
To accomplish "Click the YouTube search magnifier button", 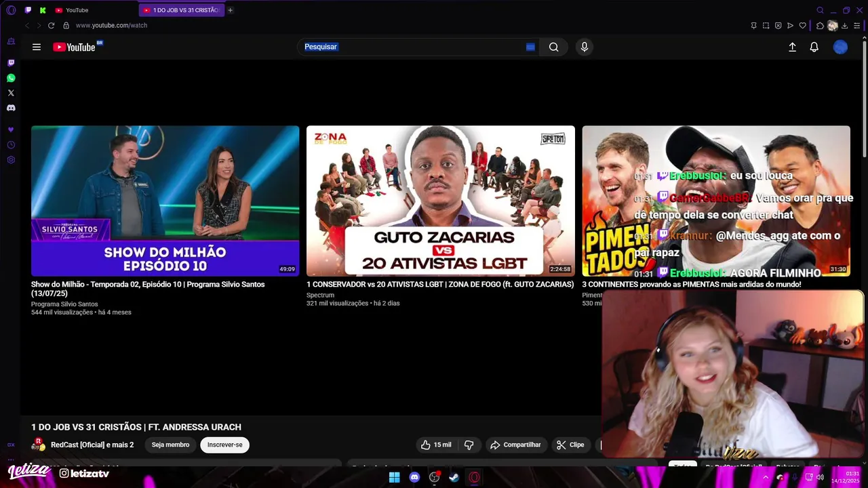I will point(553,47).
